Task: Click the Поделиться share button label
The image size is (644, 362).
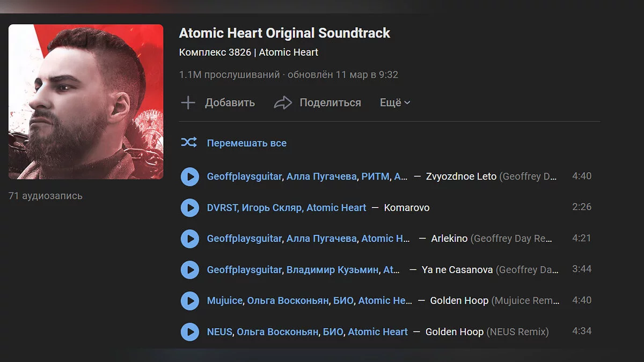Action: click(330, 102)
